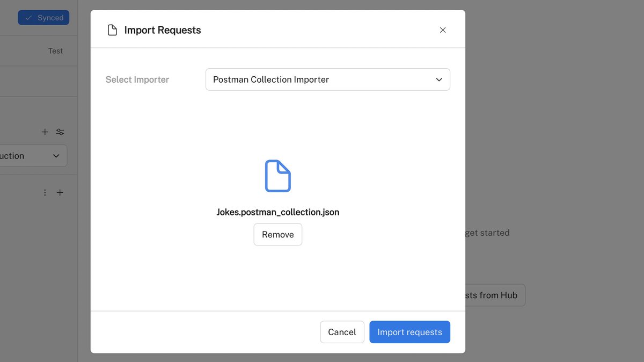Click the 'requests from Hub' button in the background
The width and height of the screenshot is (644, 362).
click(494, 295)
